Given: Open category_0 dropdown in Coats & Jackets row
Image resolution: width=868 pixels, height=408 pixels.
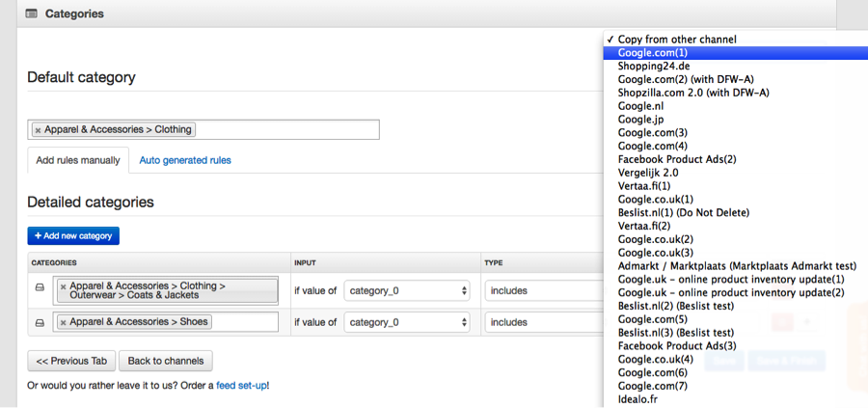Looking at the screenshot, I should 407,290.
